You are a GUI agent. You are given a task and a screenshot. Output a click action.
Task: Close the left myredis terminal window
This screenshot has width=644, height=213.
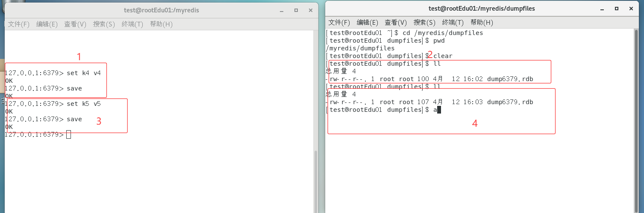310,10
